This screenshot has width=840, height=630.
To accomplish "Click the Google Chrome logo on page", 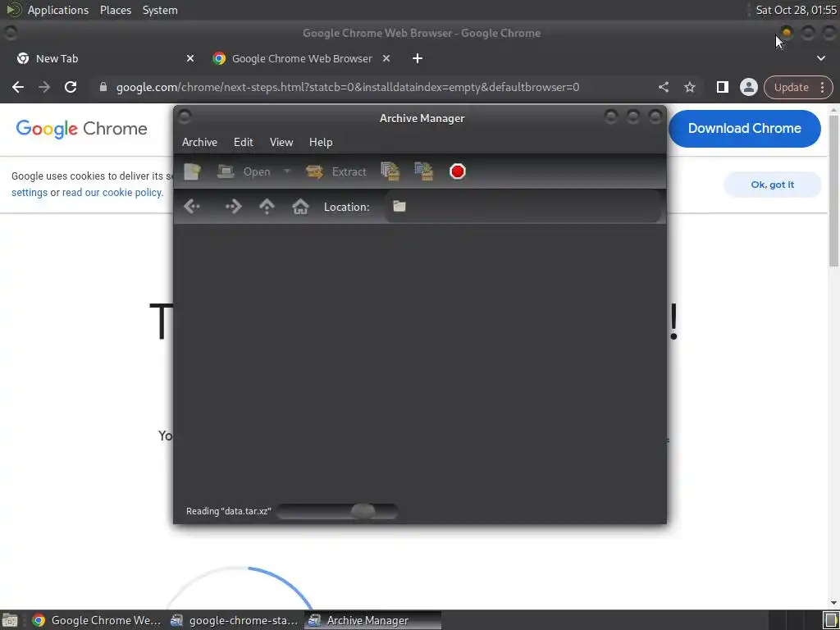I will [81, 129].
